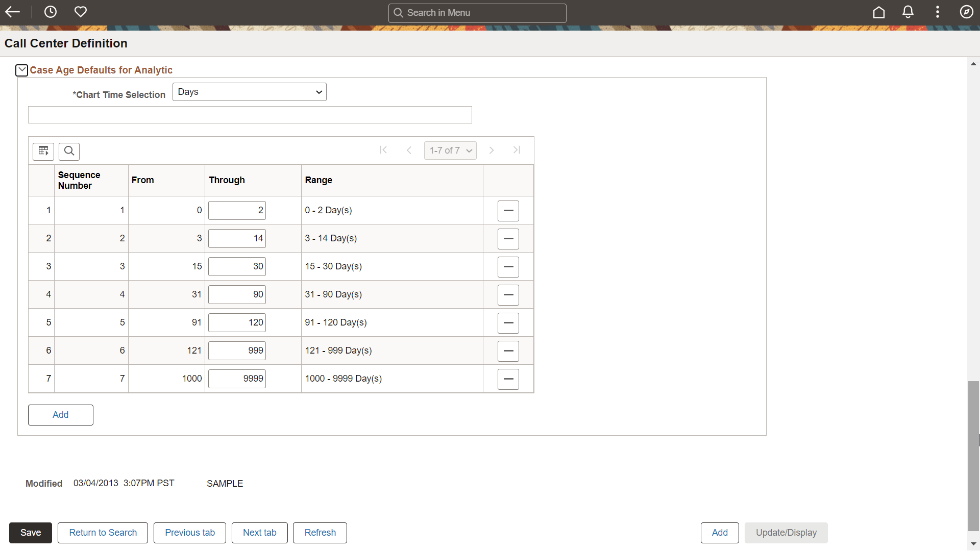Click the page scrollbar up arrow
Screen dimensions: 980x551
click(x=973, y=64)
